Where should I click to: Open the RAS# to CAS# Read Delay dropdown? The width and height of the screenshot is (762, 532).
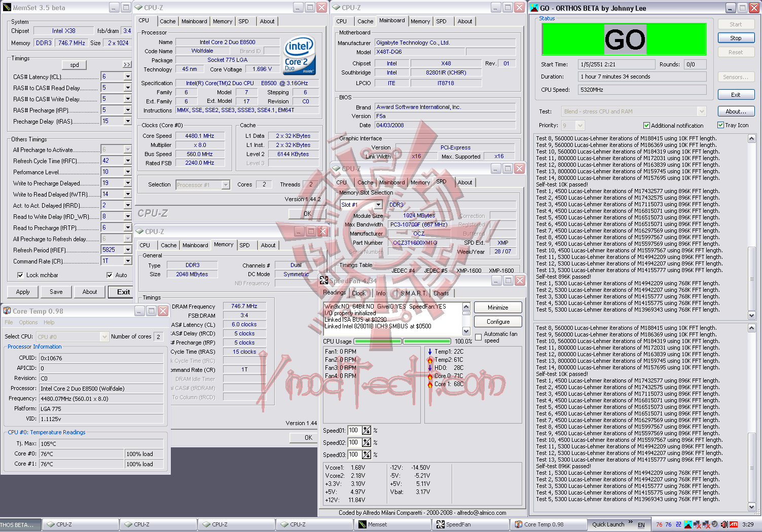[128, 88]
